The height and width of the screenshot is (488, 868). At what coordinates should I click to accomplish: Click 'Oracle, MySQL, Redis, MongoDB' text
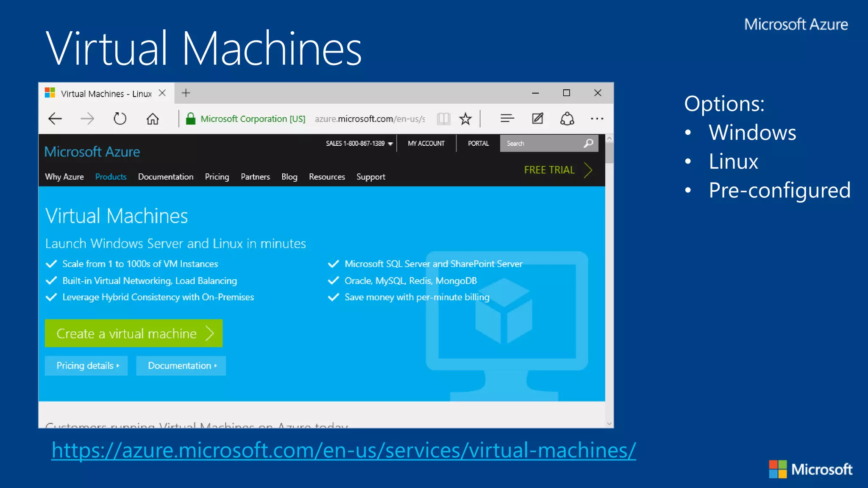click(x=411, y=281)
